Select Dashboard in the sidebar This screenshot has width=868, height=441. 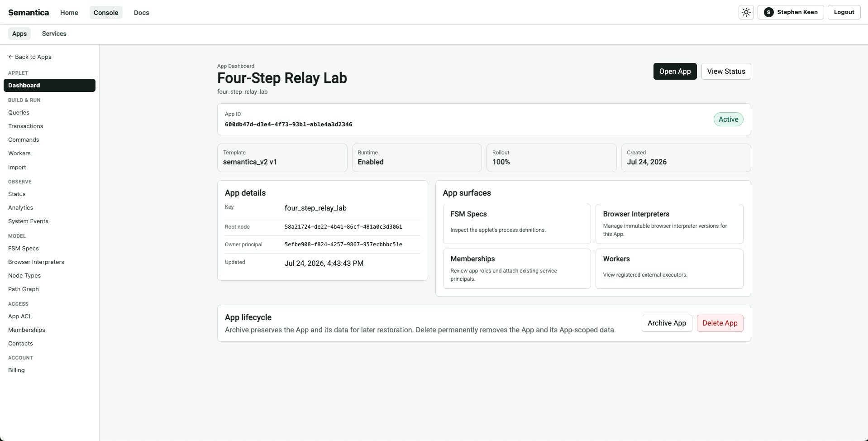point(49,85)
